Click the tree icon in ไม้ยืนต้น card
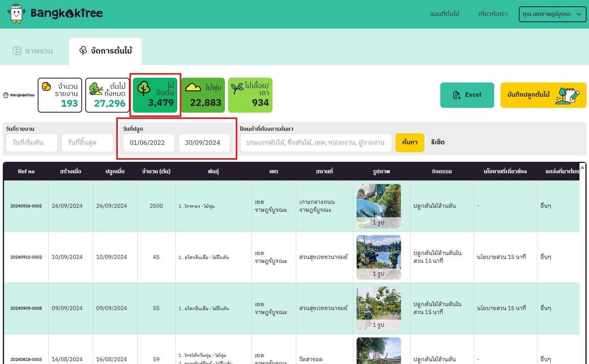This screenshot has width=589, height=364. [x=144, y=89]
